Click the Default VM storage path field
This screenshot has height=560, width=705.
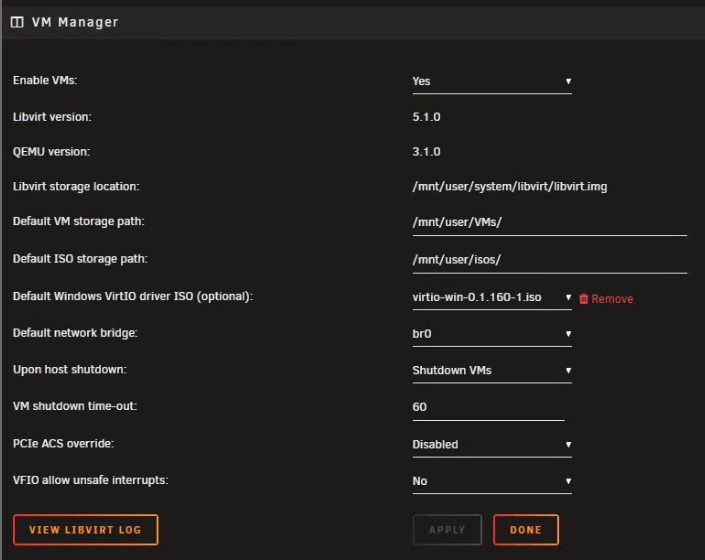(x=549, y=222)
